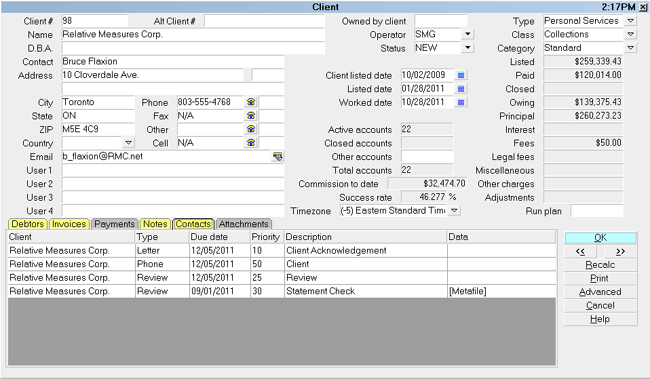Open the Country dropdown
This screenshot has height=379, width=650.
[x=129, y=143]
